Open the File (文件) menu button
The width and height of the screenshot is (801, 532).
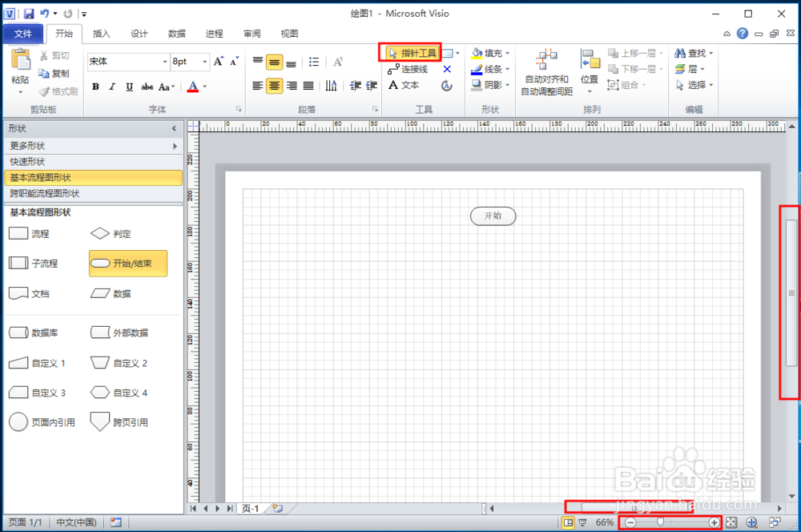(22, 34)
